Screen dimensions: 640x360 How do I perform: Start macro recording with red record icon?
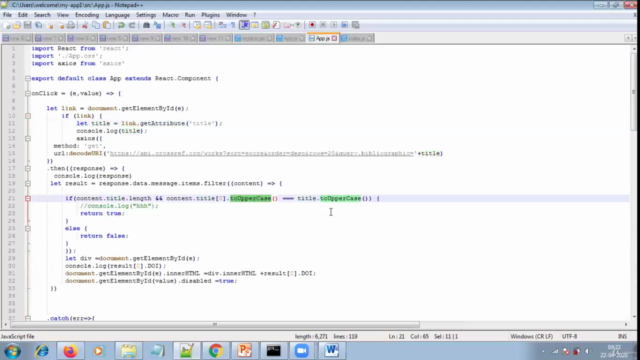click(x=312, y=25)
